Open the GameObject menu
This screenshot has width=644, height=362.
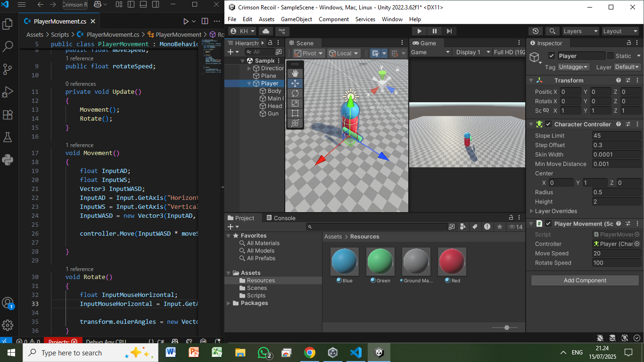click(x=296, y=19)
